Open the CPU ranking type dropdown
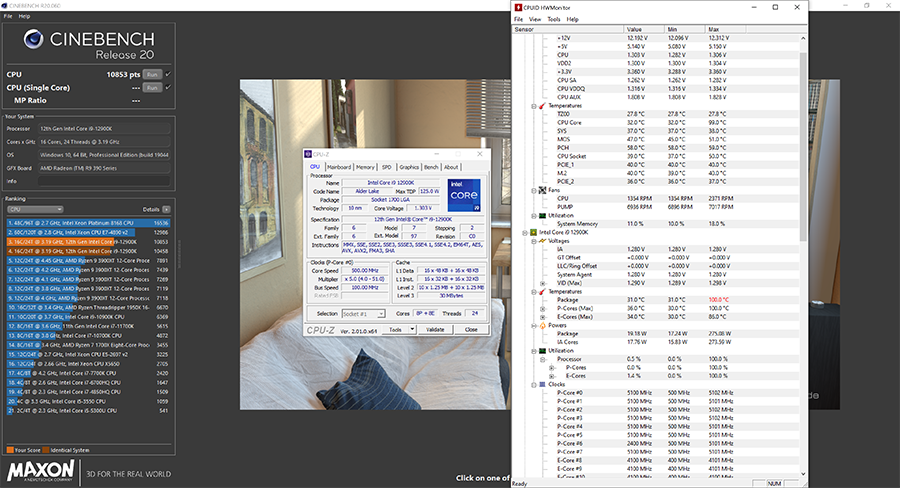The width and height of the screenshot is (900, 488). (x=35, y=210)
